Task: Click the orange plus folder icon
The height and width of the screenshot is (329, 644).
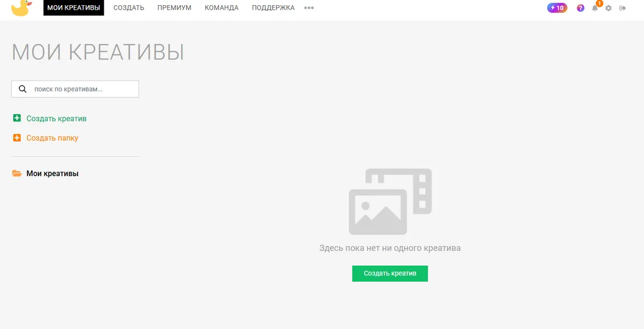Action: coord(17,138)
